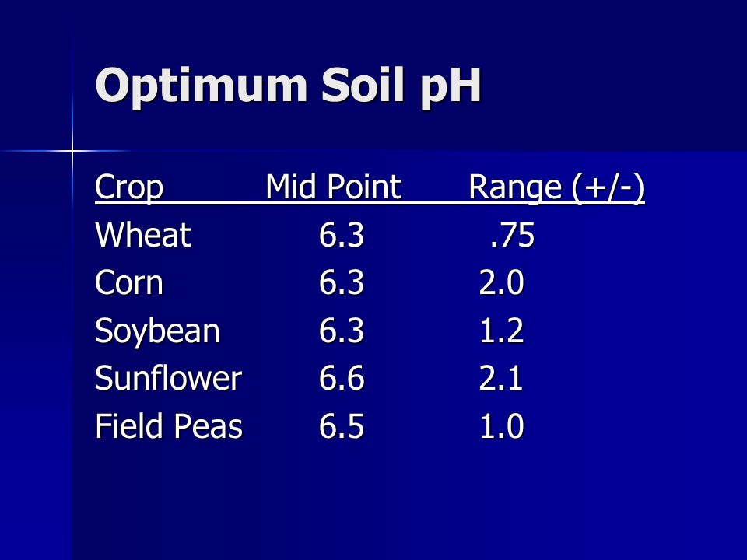This screenshot has width=747, height=560.
Task: Select Wheat's mid point value 6.3
Action: (x=342, y=235)
